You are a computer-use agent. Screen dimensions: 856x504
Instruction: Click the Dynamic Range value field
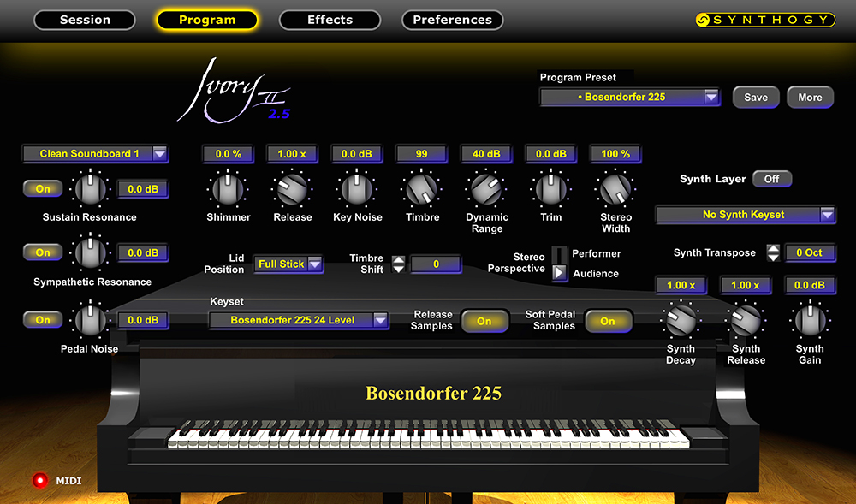tap(486, 154)
